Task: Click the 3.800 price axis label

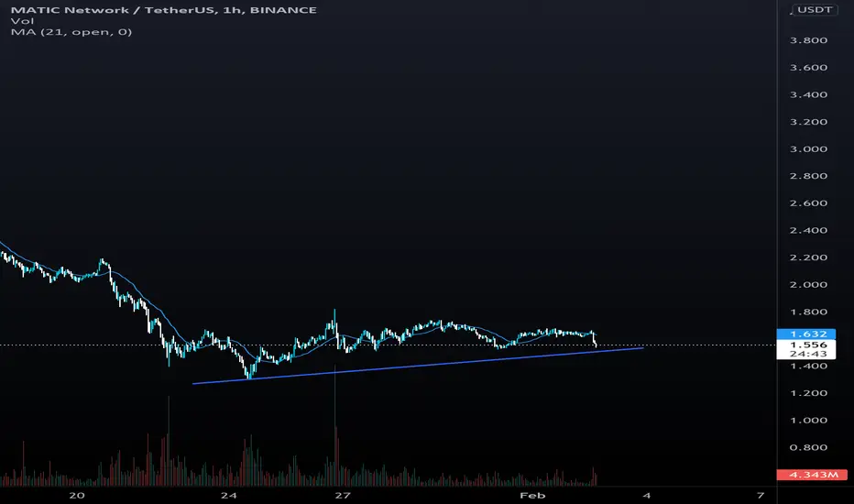Action: [808, 40]
